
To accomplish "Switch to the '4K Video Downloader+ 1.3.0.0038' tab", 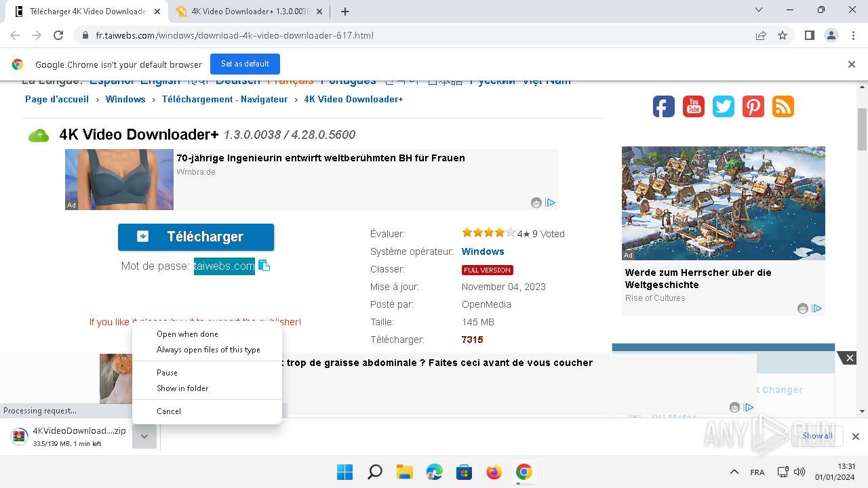I will tap(249, 12).
